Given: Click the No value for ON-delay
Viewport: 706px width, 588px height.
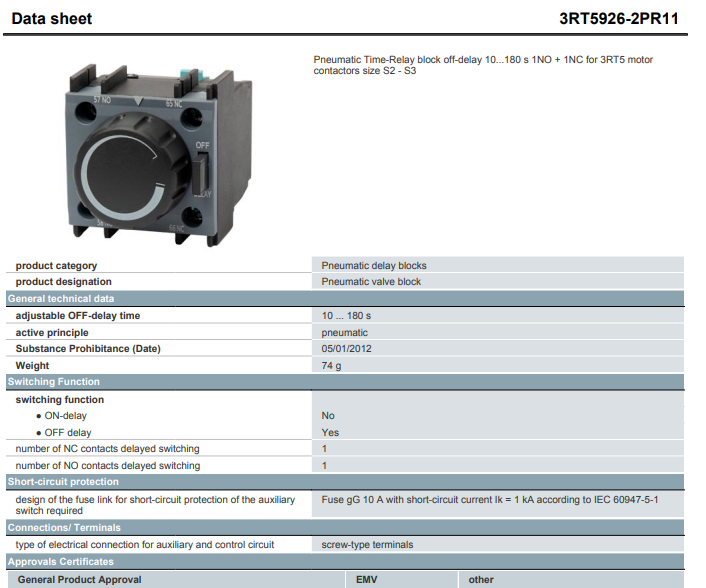Looking at the screenshot, I should (x=328, y=416).
